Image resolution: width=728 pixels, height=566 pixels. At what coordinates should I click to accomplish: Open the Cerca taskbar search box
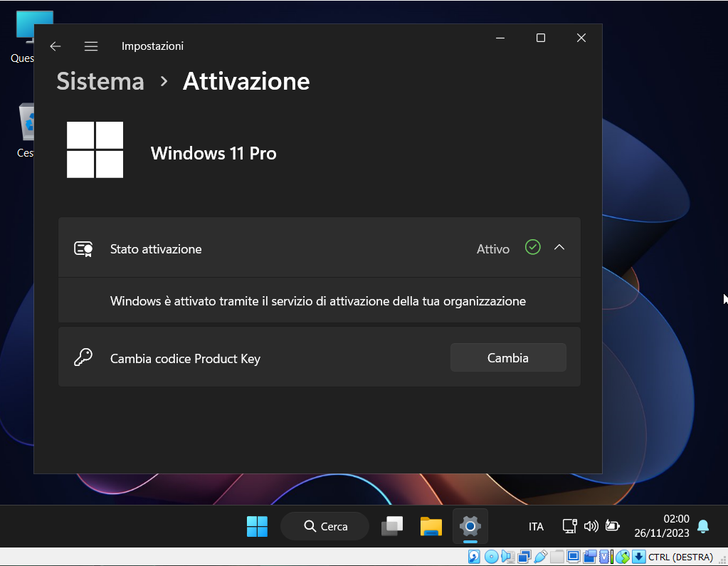click(325, 526)
